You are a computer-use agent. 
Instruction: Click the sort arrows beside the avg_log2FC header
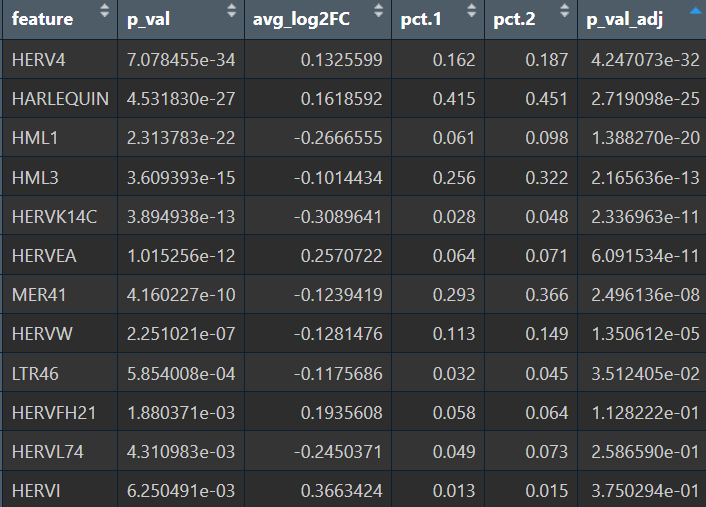coord(378,14)
